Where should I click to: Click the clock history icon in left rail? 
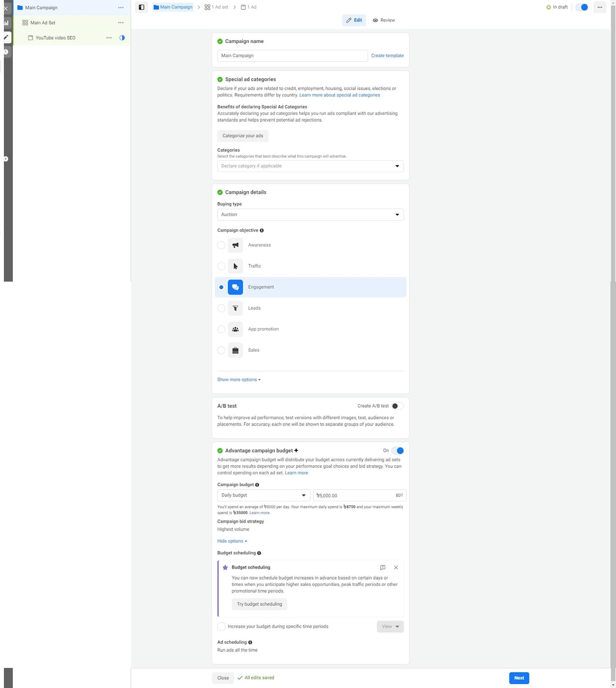tap(6, 52)
